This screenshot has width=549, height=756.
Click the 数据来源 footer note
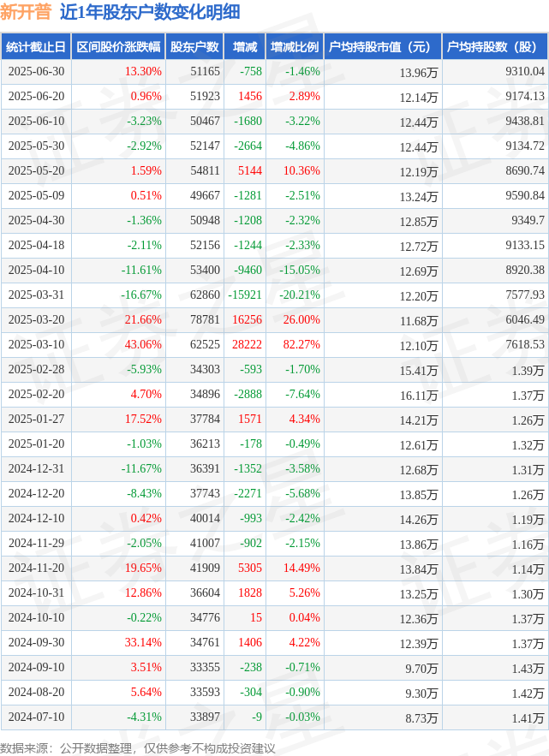coord(138,747)
